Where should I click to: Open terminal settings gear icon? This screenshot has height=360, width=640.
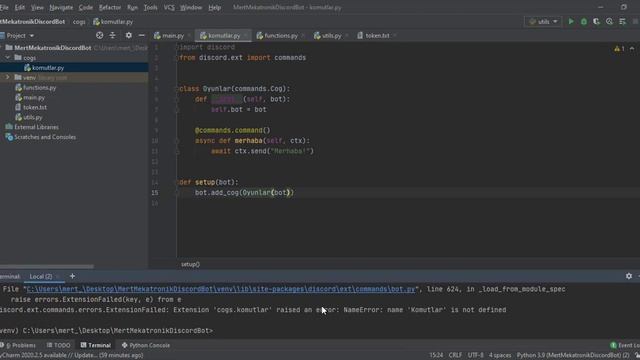click(x=629, y=276)
